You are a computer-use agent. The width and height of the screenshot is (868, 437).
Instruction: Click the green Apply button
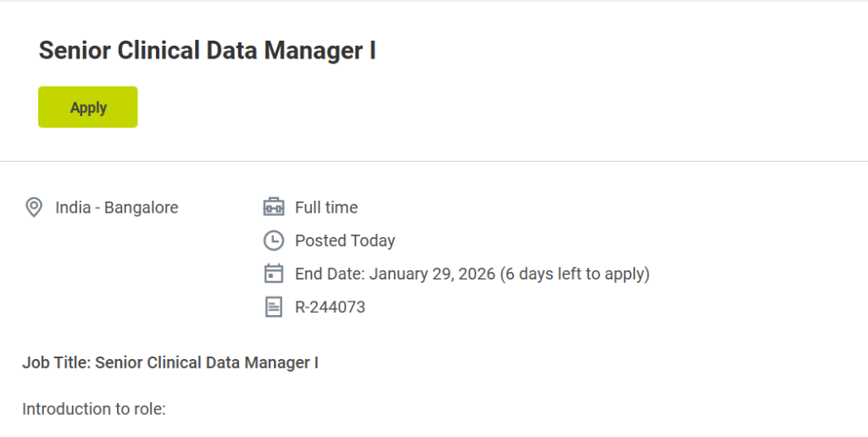88,108
